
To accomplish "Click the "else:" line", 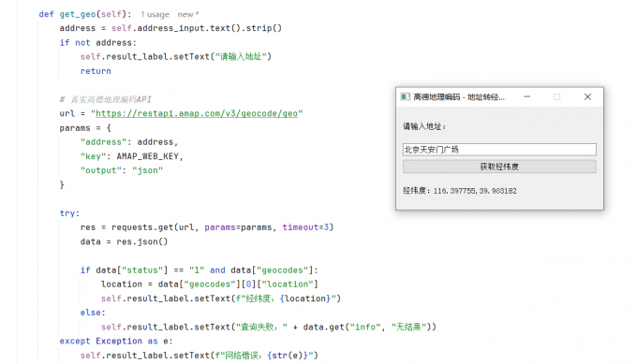I will pos(93,313).
